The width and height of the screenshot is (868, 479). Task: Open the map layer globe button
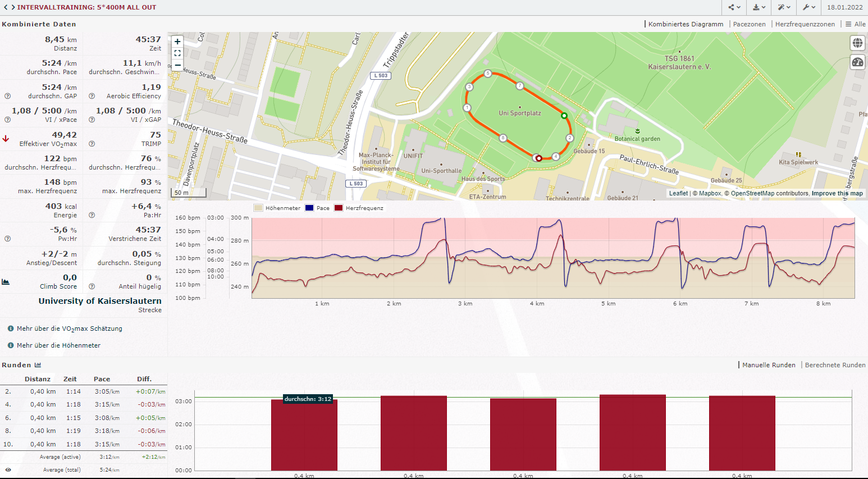click(857, 43)
